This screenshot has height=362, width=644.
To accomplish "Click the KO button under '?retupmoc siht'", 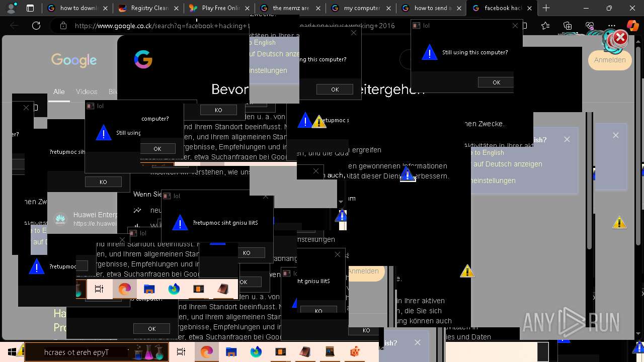I will point(103,182).
